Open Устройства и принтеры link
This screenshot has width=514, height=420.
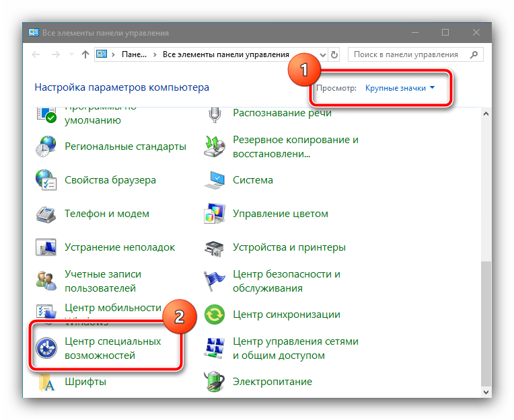[x=289, y=247]
